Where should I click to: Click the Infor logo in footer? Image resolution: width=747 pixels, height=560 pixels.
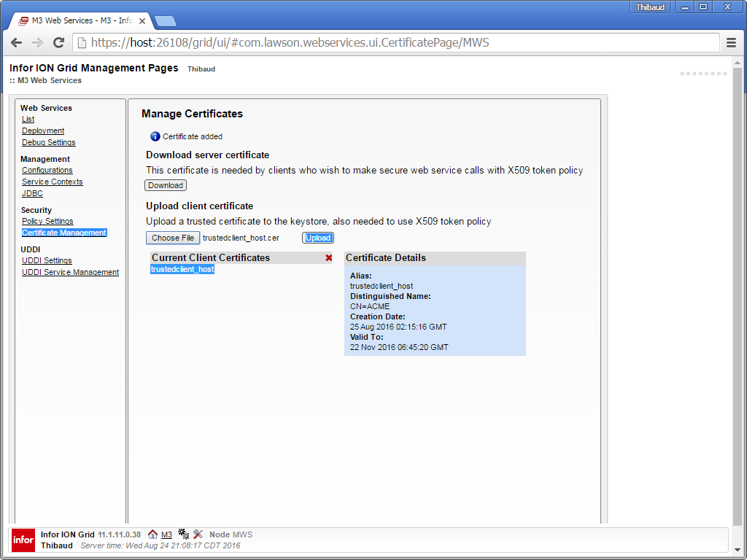click(23, 540)
